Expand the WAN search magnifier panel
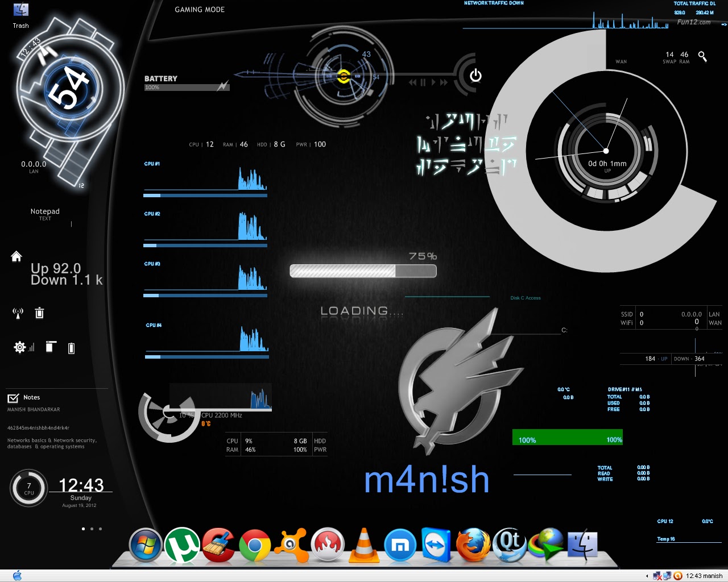The image size is (728, 582). (702, 56)
